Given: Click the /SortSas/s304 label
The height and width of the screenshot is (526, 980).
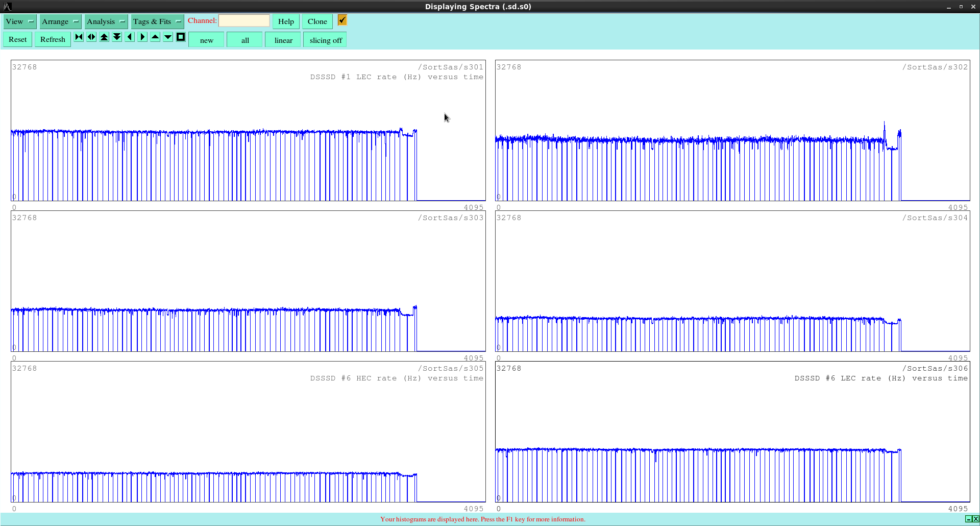Looking at the screenshot, I should [935, 218].
